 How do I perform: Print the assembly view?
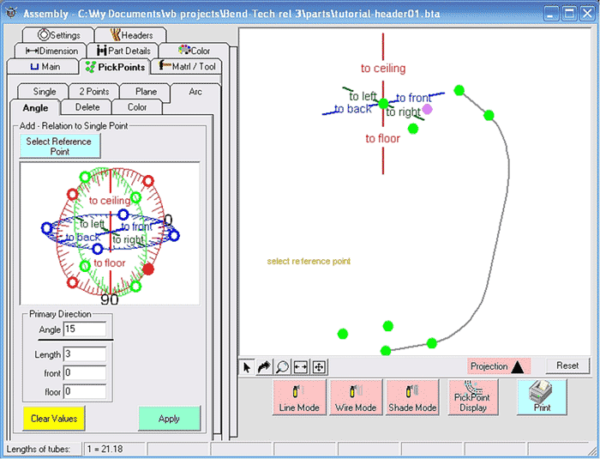(x=541, y=397)
